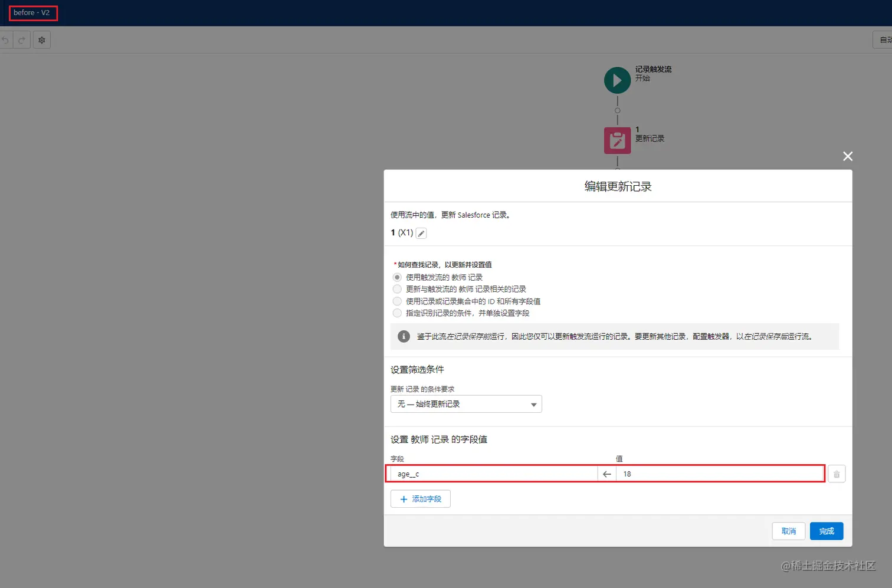Viewport: 892px width, 588px height.
Task: Click the undo arrow in toolbar
Action: (x=5, y=40)
